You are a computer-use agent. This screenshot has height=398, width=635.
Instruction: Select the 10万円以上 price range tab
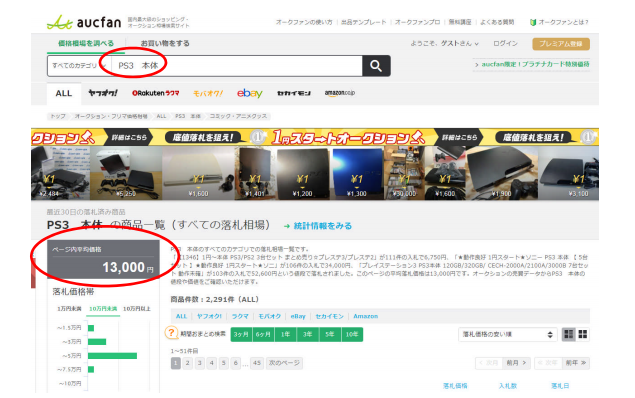click(x=137, y=309)
